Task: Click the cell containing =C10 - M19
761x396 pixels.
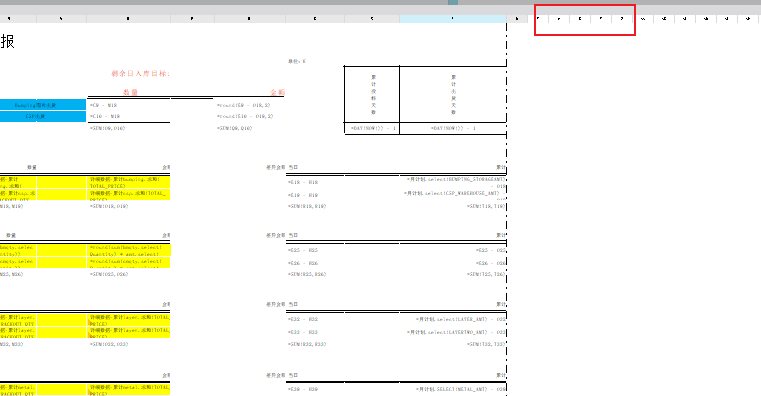Action: (129, 116)
